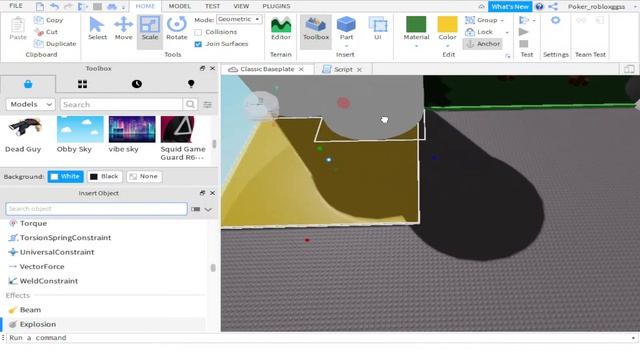Expand Insert Object options chevron

pos(208,209)
